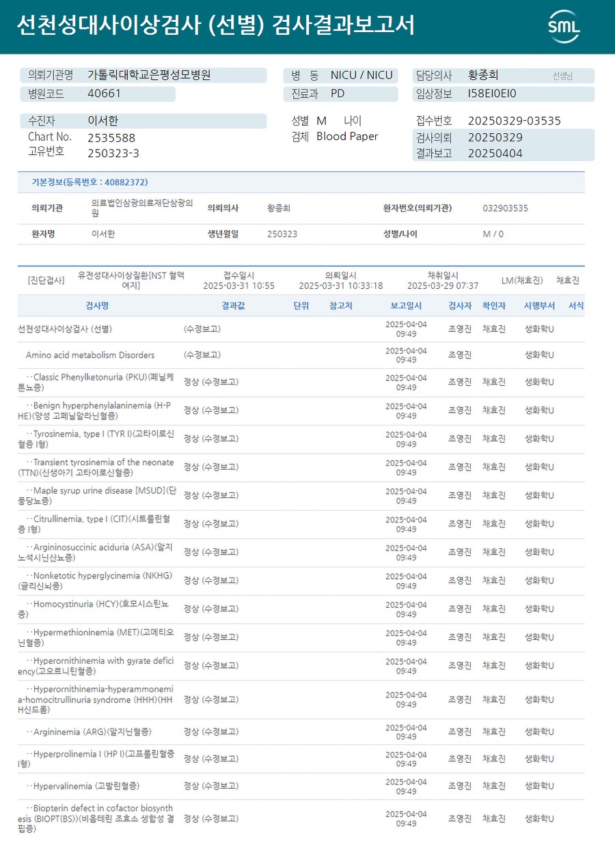Click 환자명 value 이서한 in basic info

tap(103, 234)
